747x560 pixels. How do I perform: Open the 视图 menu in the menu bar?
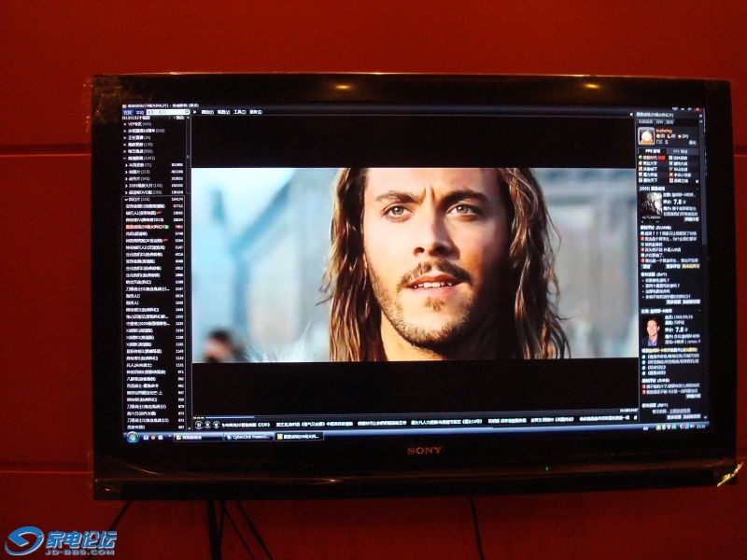[223, 112]
